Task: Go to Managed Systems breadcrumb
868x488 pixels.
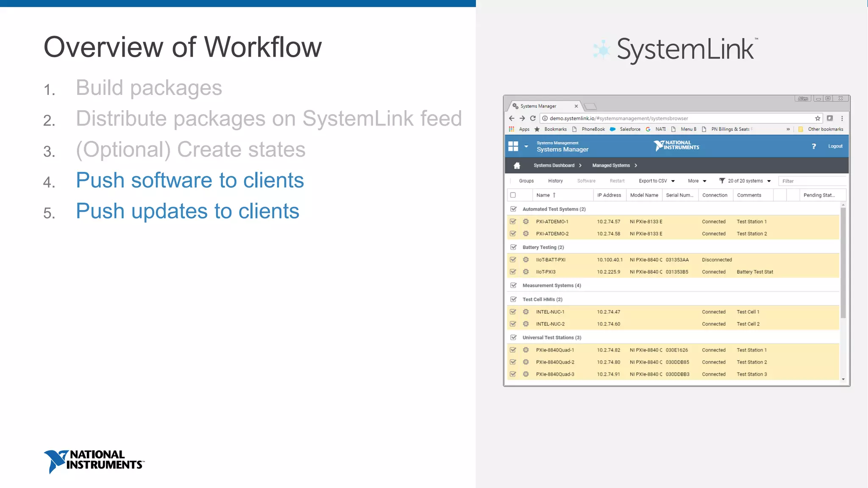Action: pos(611,166)
